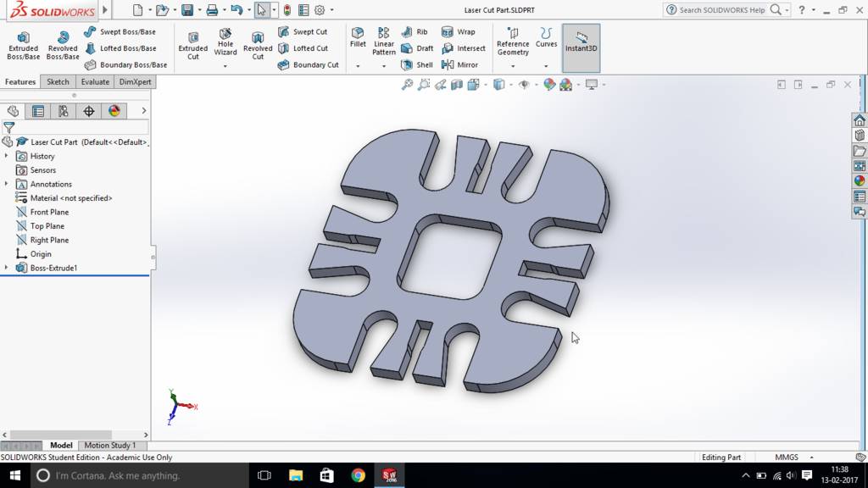Viewport: 868px width, 488px height.
Task: Select the Wrap feature
Action: click(x=459, y=31)
